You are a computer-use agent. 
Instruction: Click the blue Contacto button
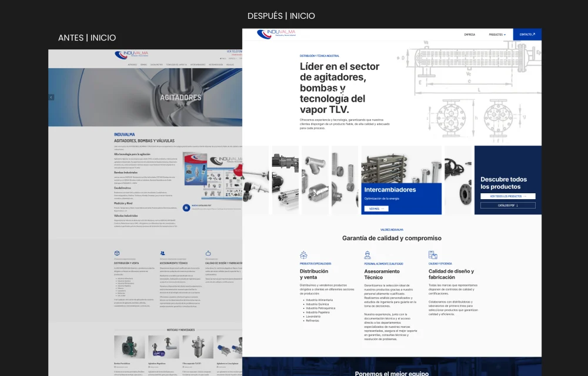point(527,35)
